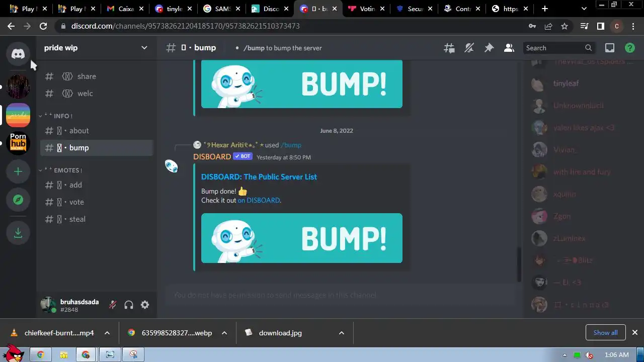The image size is (644, 362).
Task: Select the rainbow pride server icon
Action: [18, 115]
